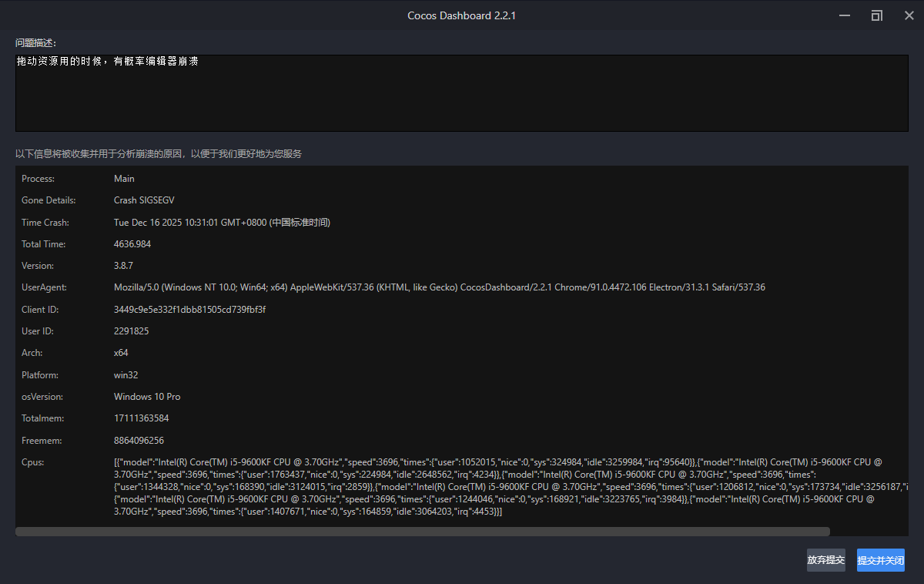Click the Client ID hash value

pyautogui.click(x=189, y=310)
